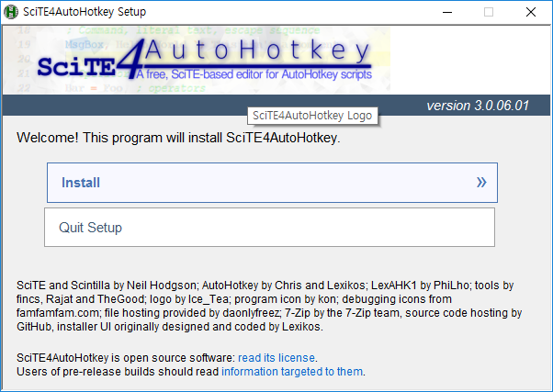Image resolution: width=553 pixels, height=392 pixels.
Task: Click 'SciTE4AutoHotkey is open source software' text
Action: tap(125, 358)
